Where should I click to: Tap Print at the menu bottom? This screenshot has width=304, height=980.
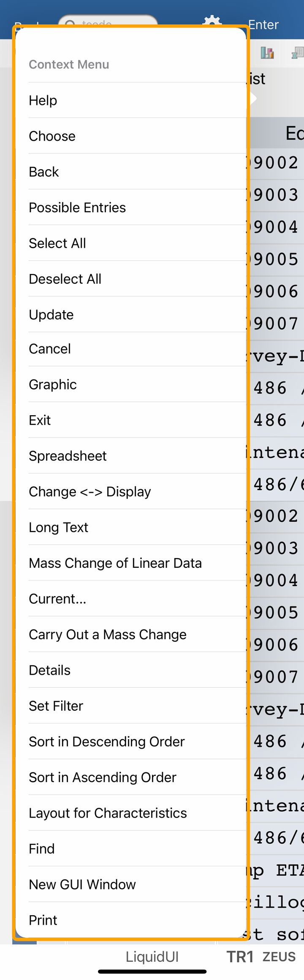tap(43, 920)
